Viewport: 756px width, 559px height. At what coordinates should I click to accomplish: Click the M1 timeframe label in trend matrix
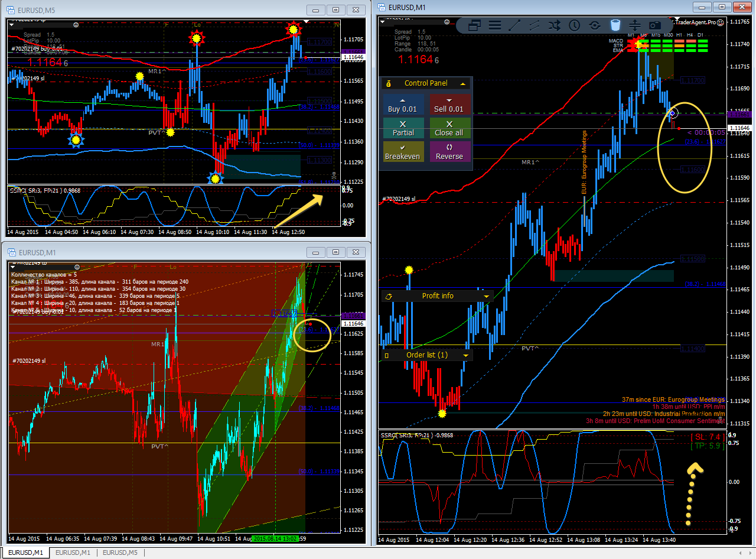click(631, 35)
